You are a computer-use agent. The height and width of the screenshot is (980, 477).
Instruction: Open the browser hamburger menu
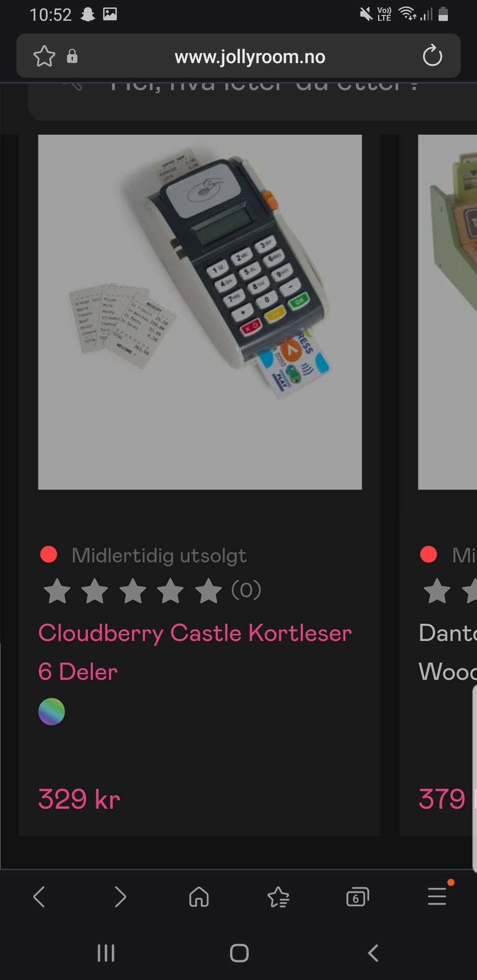tap(437, 896)
